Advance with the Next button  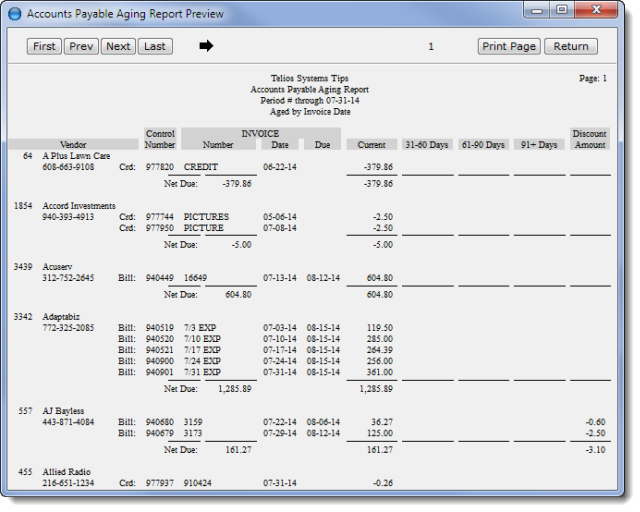[x=118, y=46]
